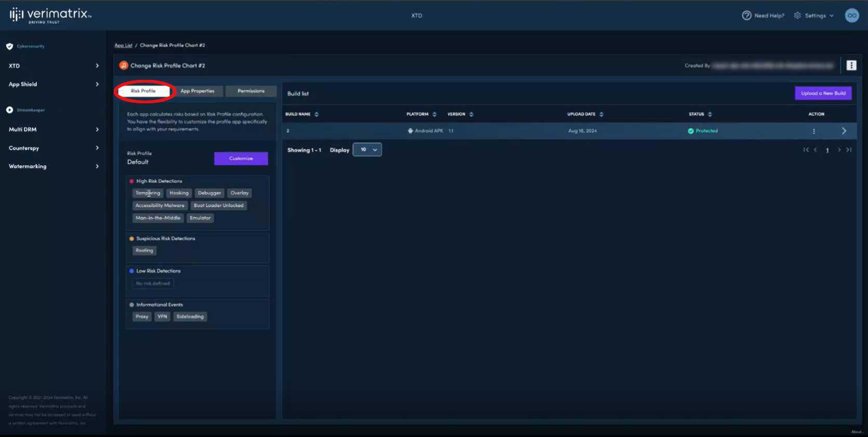This screenshot has width=868, height=437.
Task: Click the Verimatrix logo
Action: (50, 15)
